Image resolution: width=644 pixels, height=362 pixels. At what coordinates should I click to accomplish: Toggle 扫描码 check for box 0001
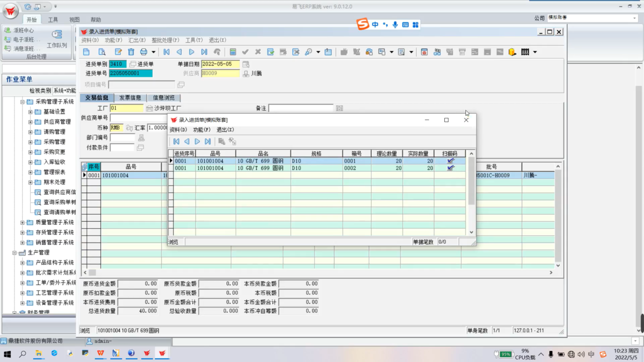tap(450, 161)
